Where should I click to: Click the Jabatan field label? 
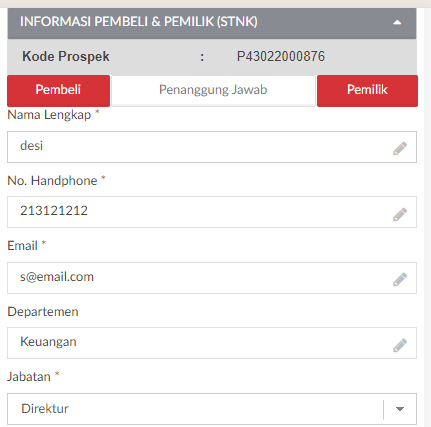point(29,377)
